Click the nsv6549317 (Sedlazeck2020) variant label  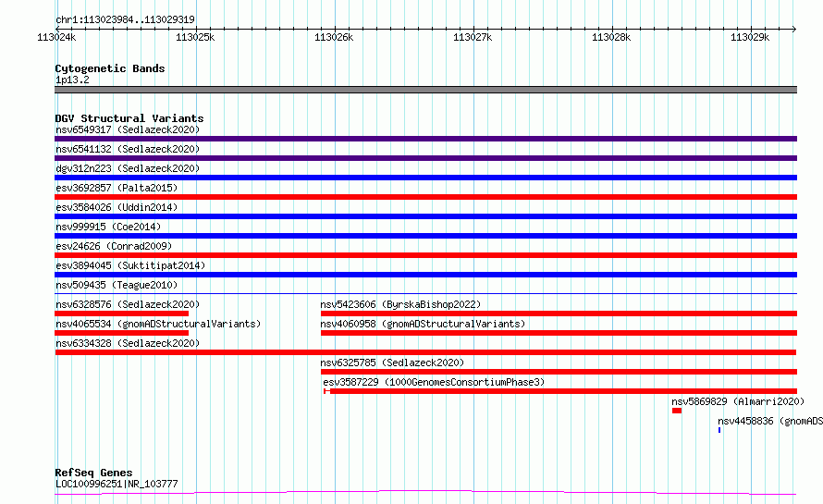point(128,129)
